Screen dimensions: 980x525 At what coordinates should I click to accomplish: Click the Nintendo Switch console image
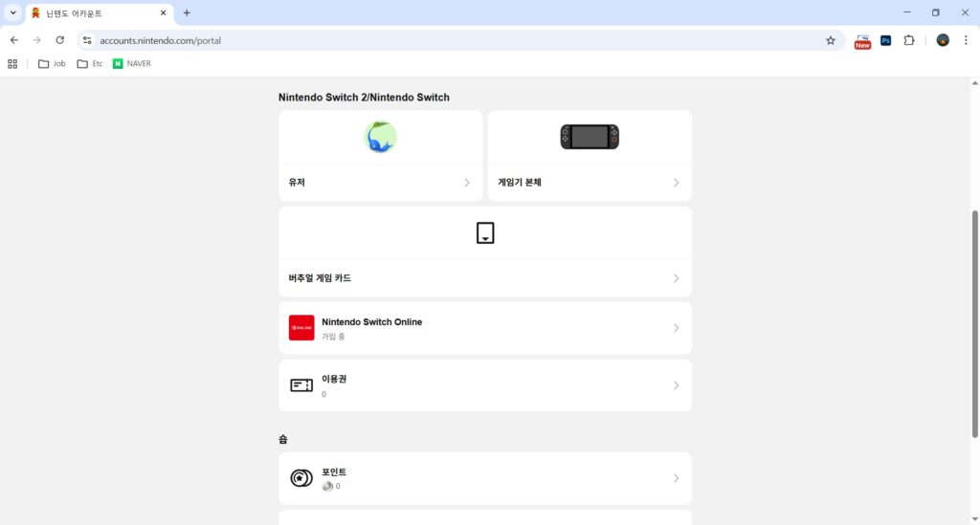click(590, 137)
